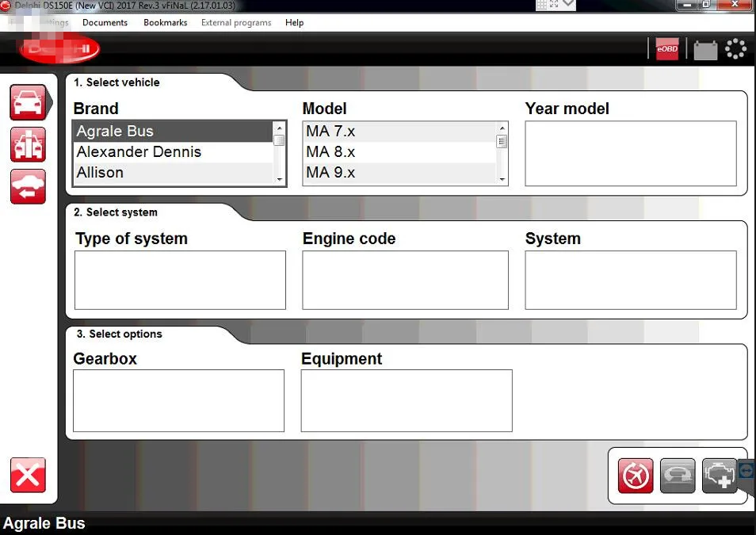Screen dimensions: 756x535
Task: Click the TeamViewer side panel arrow icon
Action: pyautogui.click(x=746, y=471)
